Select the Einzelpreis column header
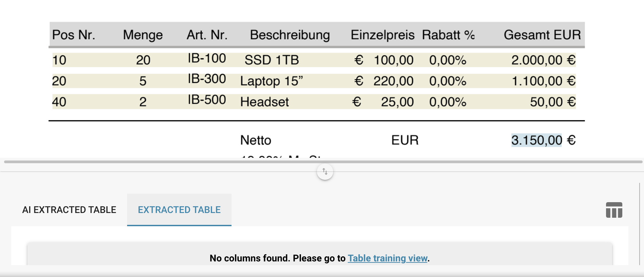Image resolution: width=644 pixels, height=277 pixels. click(382, 35)
